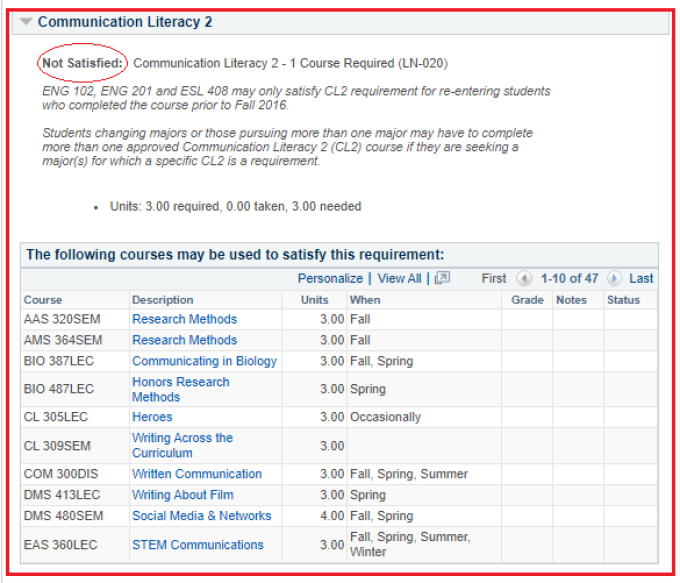Select Honors Research Methods course link
The width and height of the screenshot is (680, 583).
pos(180,389)
